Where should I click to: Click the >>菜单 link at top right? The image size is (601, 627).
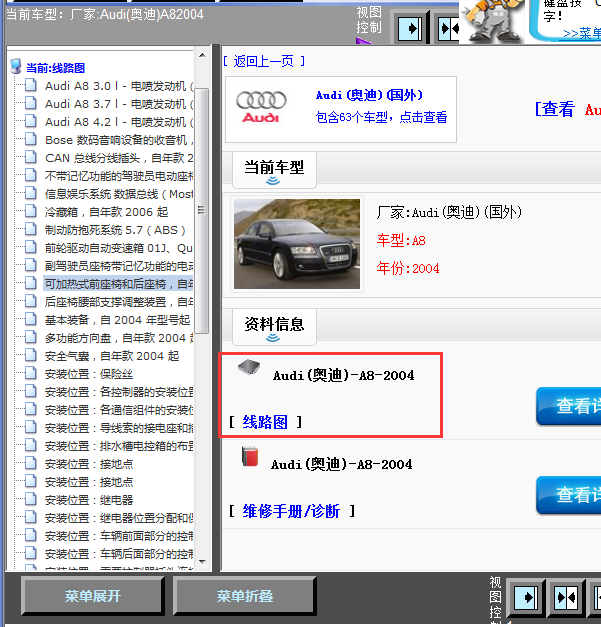pos(581,34)
